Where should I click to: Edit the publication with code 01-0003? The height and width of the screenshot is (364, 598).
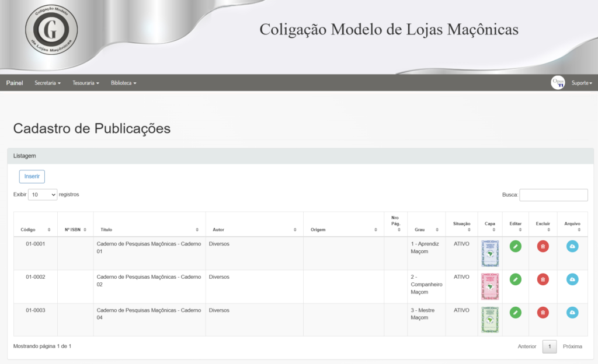click(515, 313)
